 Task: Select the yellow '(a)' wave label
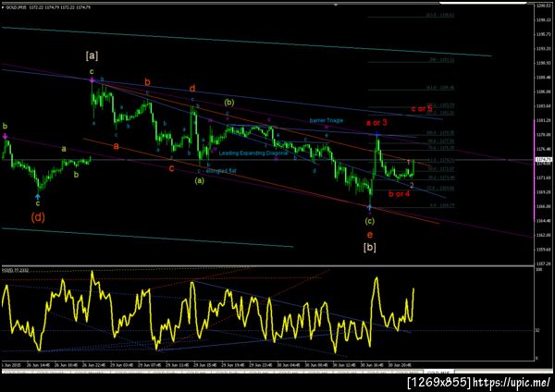click(x=200, y=181)
